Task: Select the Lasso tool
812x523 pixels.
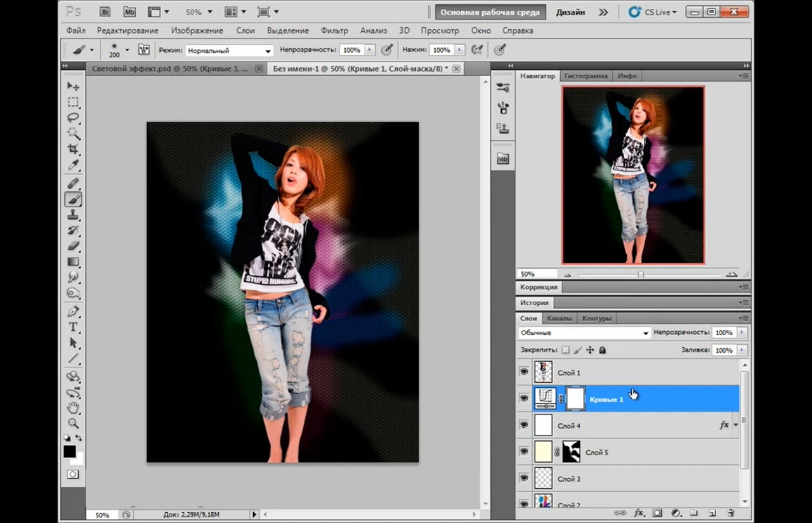Action: [x=74, y=118]
